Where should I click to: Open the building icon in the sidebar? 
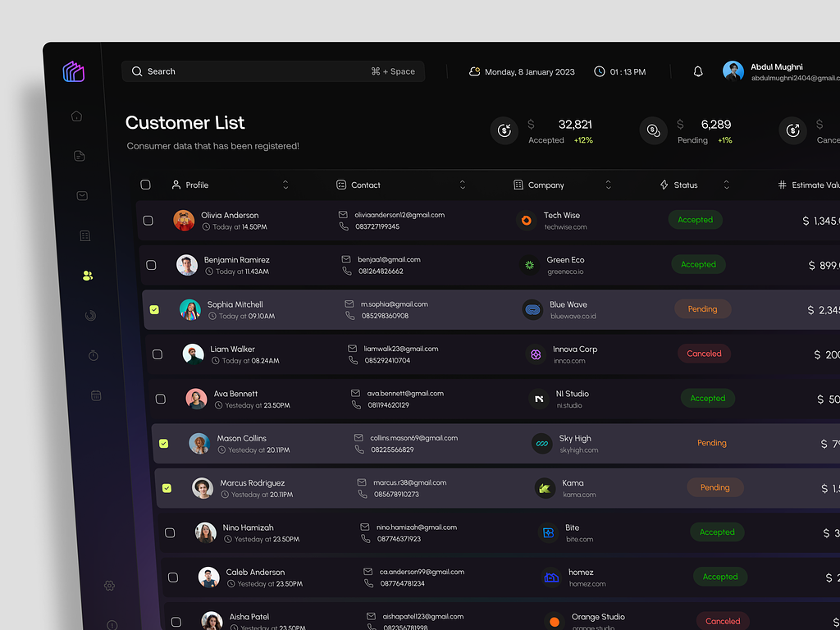click(x=84, y=235)
